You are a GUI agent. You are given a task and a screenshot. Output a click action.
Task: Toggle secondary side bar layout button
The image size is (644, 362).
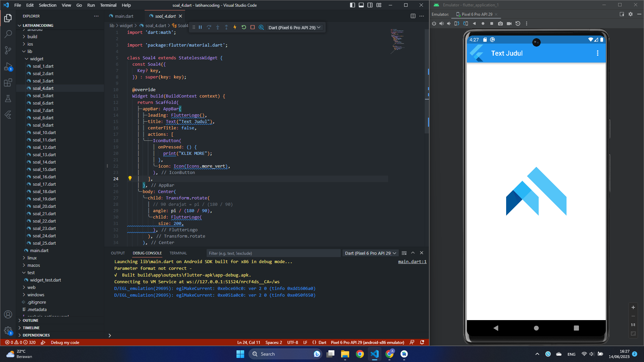coord(370,5)
